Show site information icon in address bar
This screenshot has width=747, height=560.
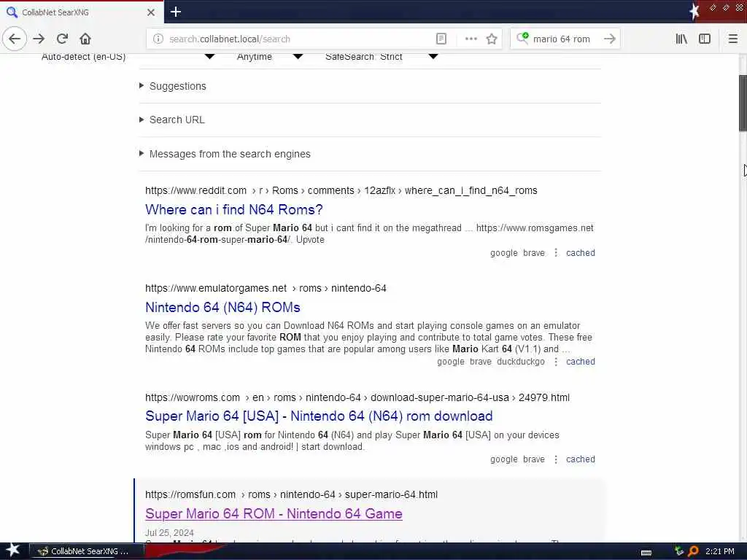point(158,39)
